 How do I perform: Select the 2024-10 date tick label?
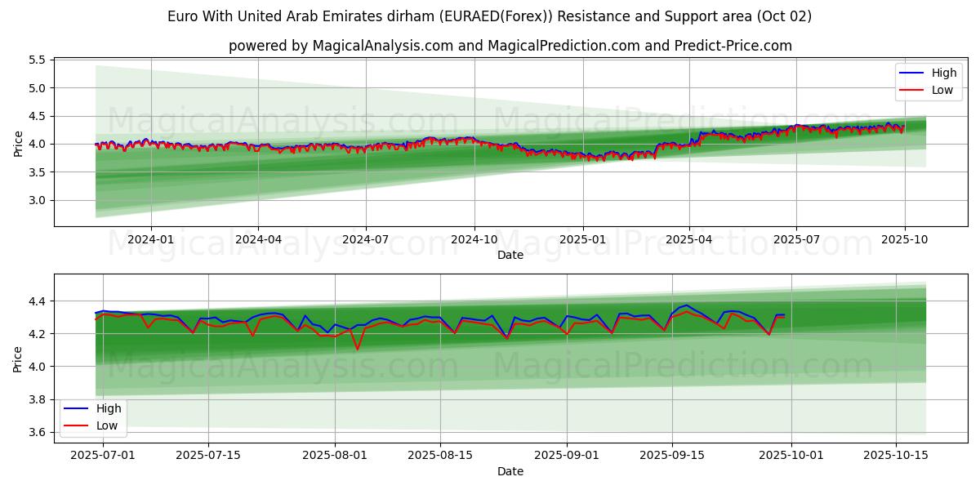click(474, 239)
